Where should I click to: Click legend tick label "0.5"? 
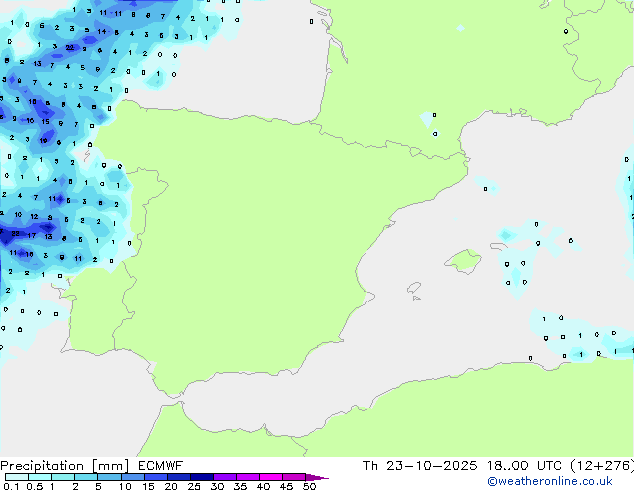pyautogui.click(x=35, y=486)
